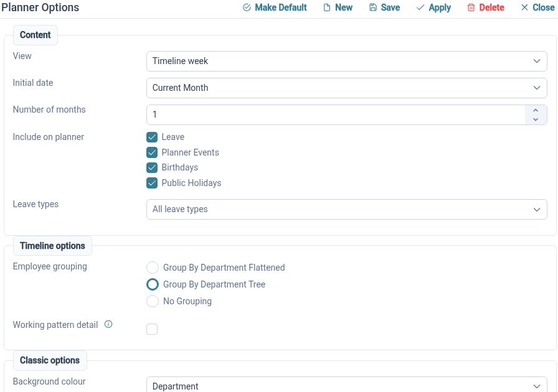Click the Number of months input field
The image size is (558, 392).
click(336, 114)
